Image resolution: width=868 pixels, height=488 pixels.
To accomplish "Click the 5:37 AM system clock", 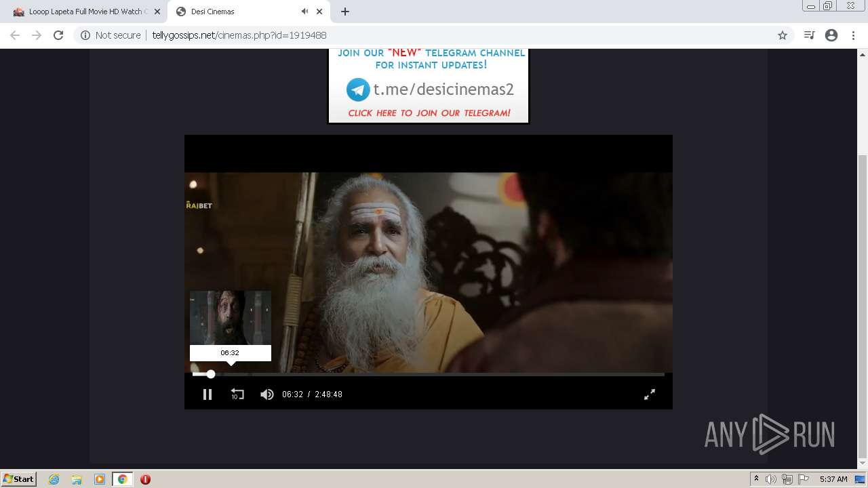I will [x=833, y=479].
